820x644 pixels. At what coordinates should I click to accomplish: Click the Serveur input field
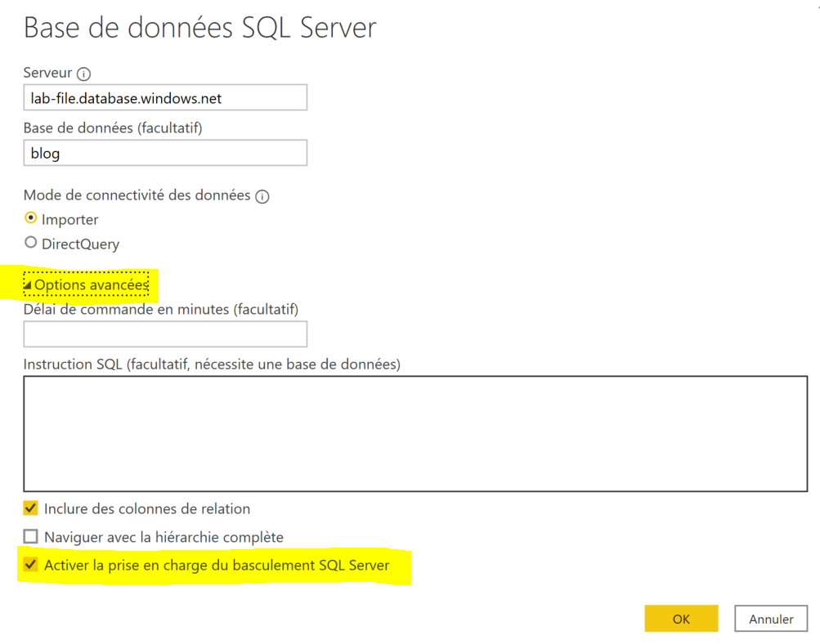(x=165, y=98)
